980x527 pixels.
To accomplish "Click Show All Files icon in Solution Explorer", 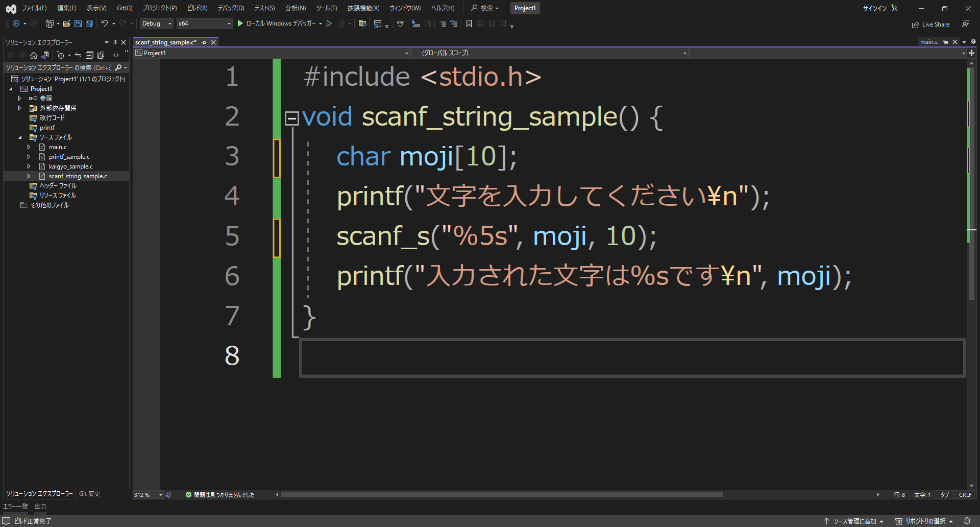I will point(101,55).
